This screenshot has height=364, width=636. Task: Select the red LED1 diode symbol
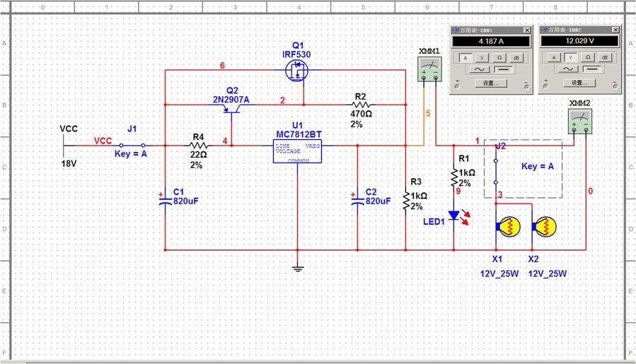[x=454, y=216]
